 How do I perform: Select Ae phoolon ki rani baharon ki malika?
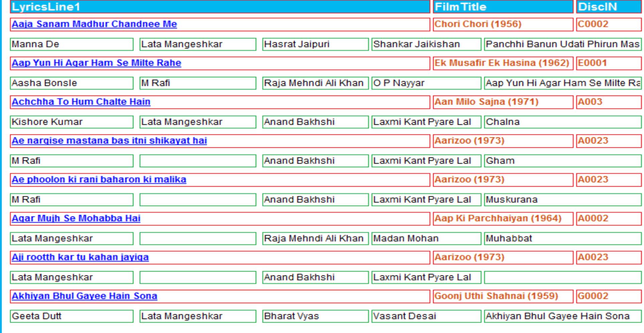pyautogui.click(x=99, y=180)
